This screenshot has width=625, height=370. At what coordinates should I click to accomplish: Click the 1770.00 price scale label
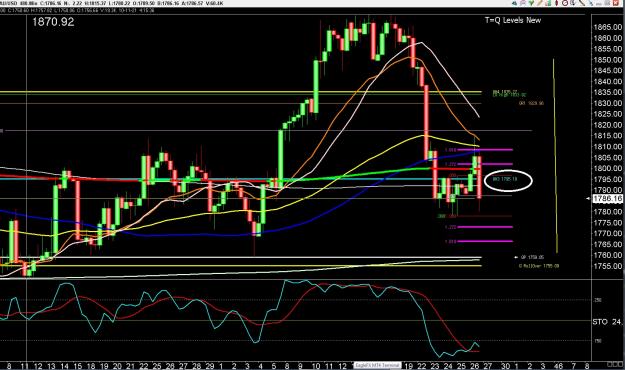tap(608, 233)
